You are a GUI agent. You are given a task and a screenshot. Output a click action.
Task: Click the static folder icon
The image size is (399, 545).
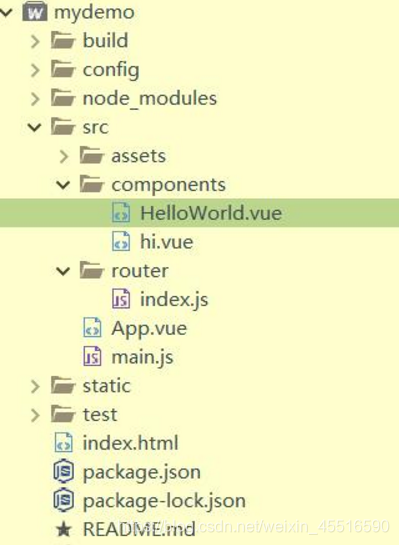pos(63,385)
